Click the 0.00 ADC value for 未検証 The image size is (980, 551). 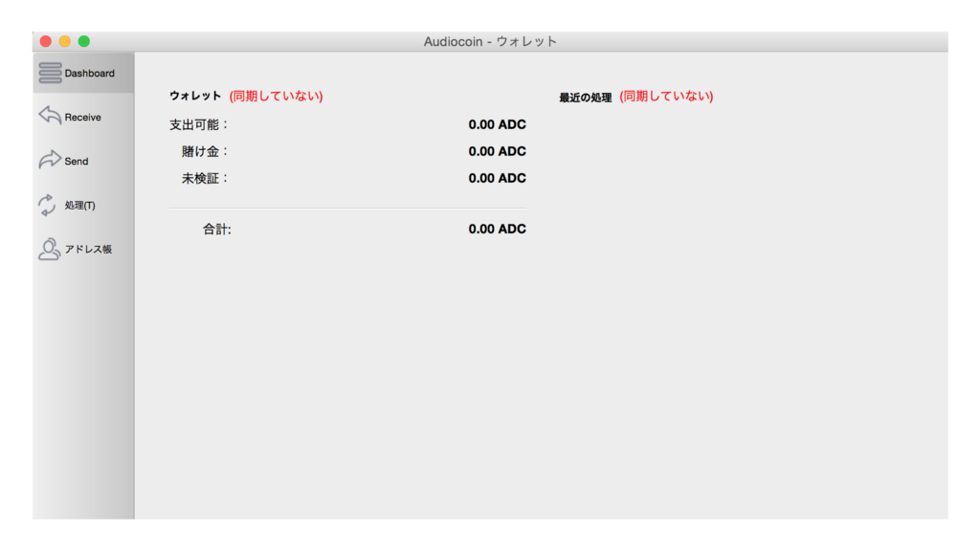point(497,178)
